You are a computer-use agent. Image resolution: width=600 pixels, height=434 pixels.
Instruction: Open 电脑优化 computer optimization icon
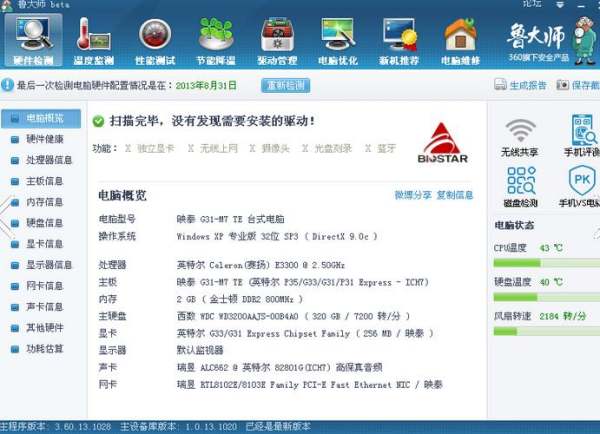coord(338,40)
